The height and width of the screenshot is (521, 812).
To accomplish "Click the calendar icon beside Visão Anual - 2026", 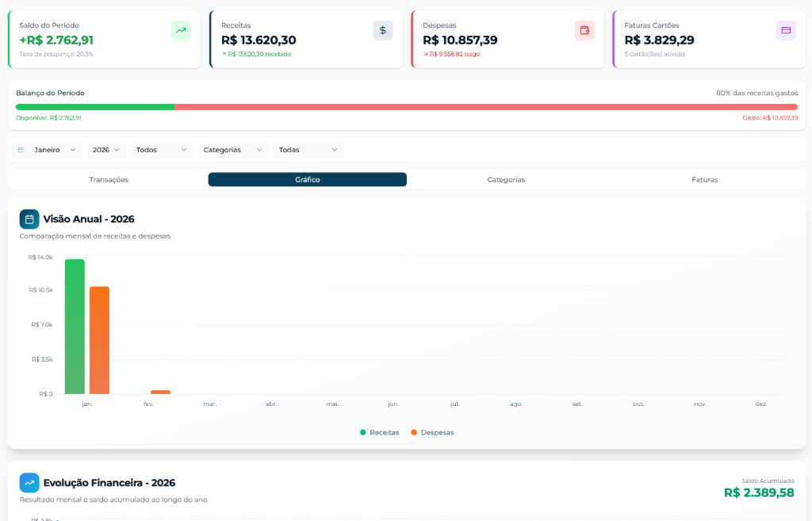I will pyautogui.click(x=29, y=219).
